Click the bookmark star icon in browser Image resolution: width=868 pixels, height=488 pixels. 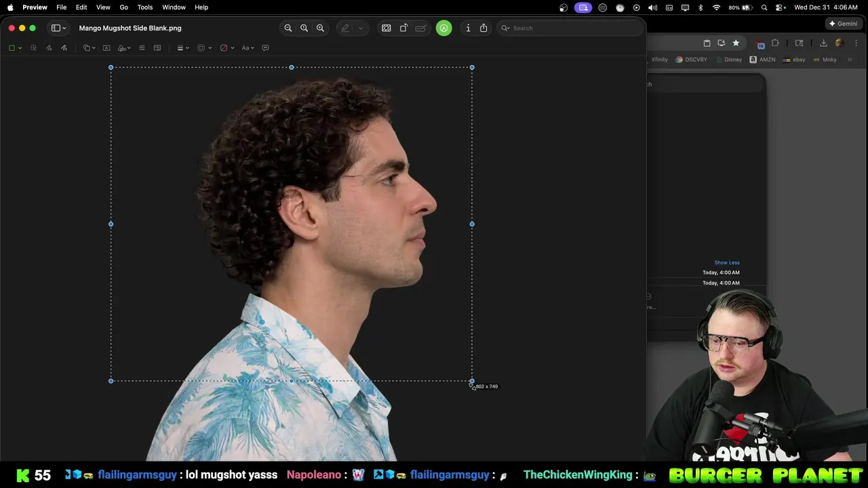pyautogui.click(x=736, y=43)
